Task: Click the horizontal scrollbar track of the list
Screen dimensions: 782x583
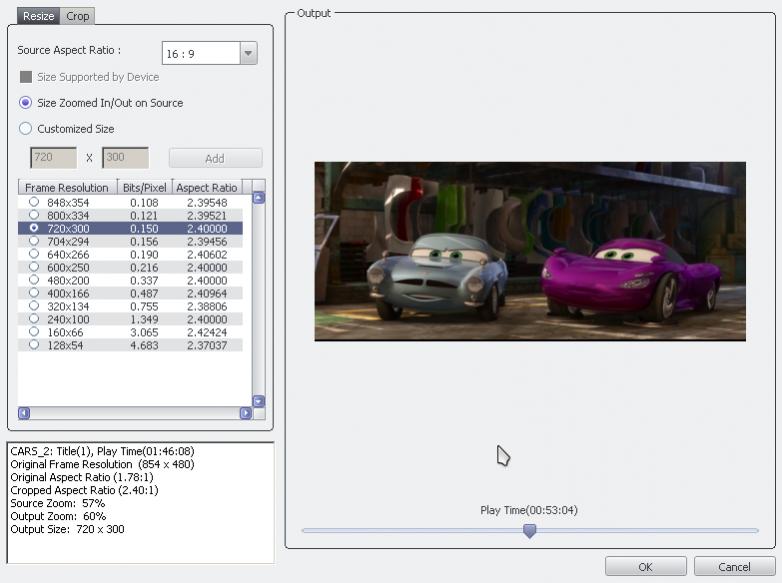Action: [135, 413]
